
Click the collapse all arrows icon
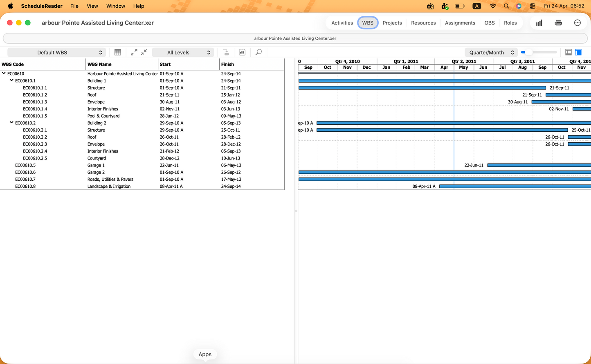point(144,52)
